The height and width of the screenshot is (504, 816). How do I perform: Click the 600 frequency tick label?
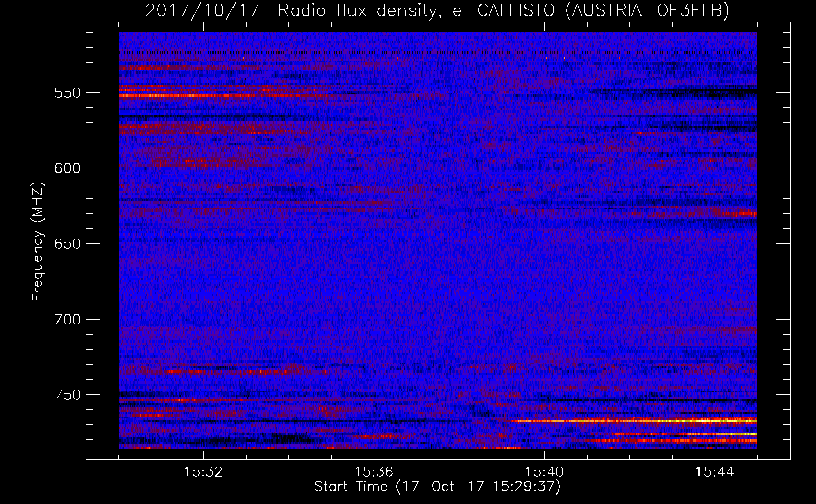click(x=68, y=168)
